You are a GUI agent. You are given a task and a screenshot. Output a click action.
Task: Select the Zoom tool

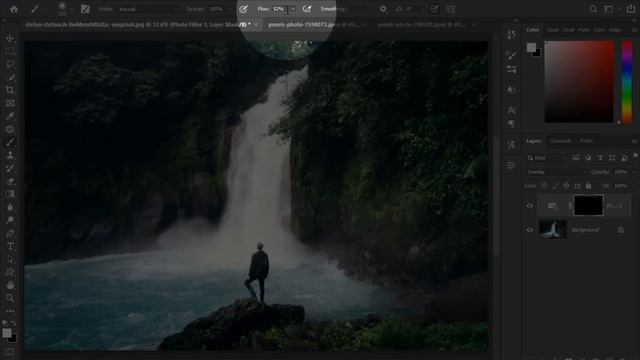tap(10, 298)
